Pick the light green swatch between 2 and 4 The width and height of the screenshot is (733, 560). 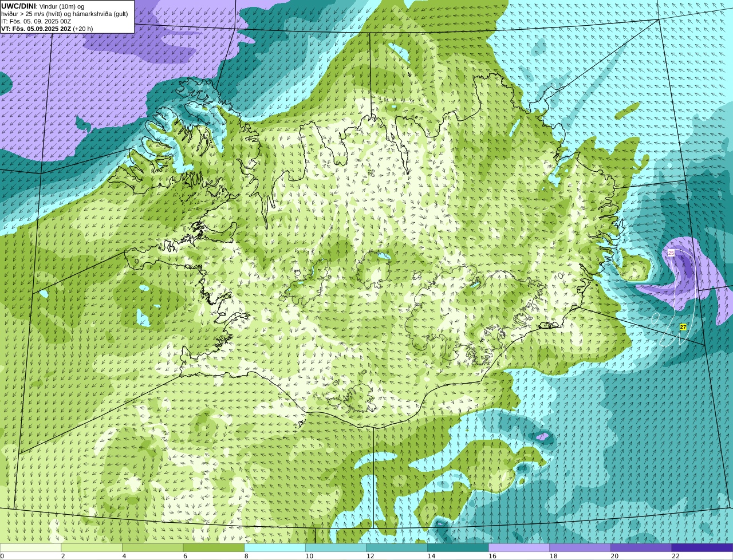coord(92,547)
